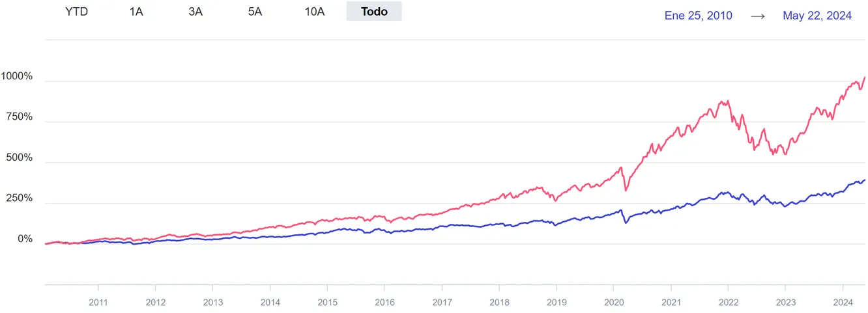Click the 2011 label on the x-axis
Image resolution: width=868 pixels, height=313 pixels.
pyautogui.click(x=98, y=302)
